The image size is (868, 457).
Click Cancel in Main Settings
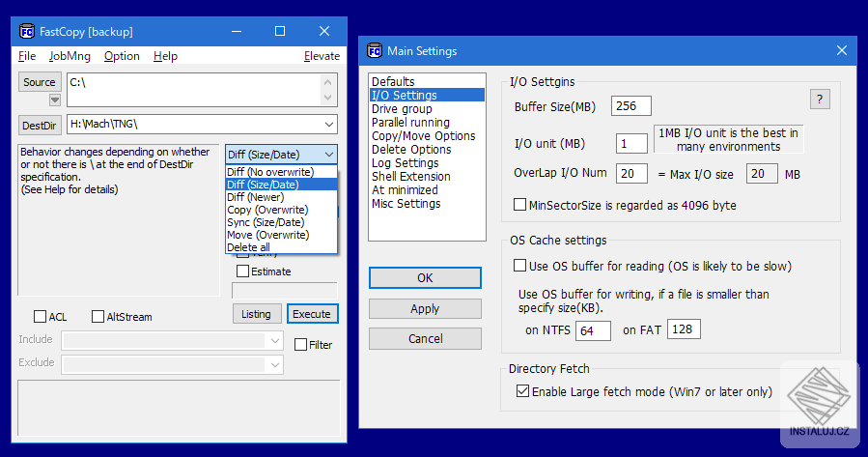pos(425,338)
